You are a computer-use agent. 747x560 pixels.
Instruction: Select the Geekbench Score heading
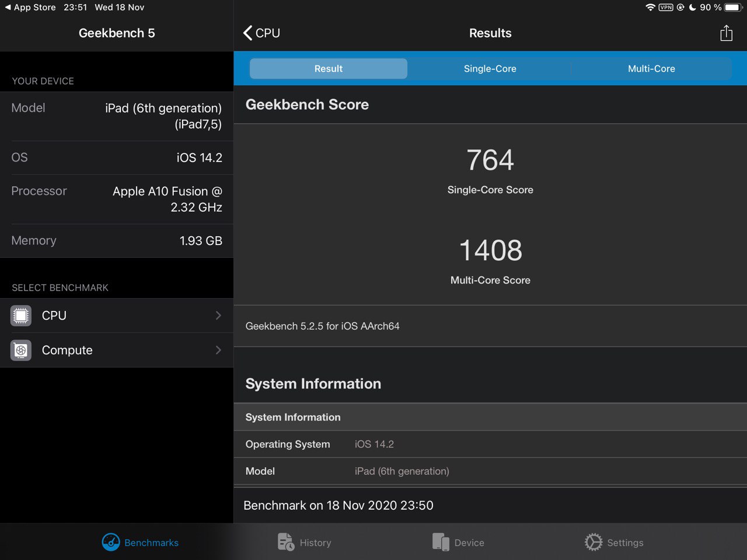(307, 104)
